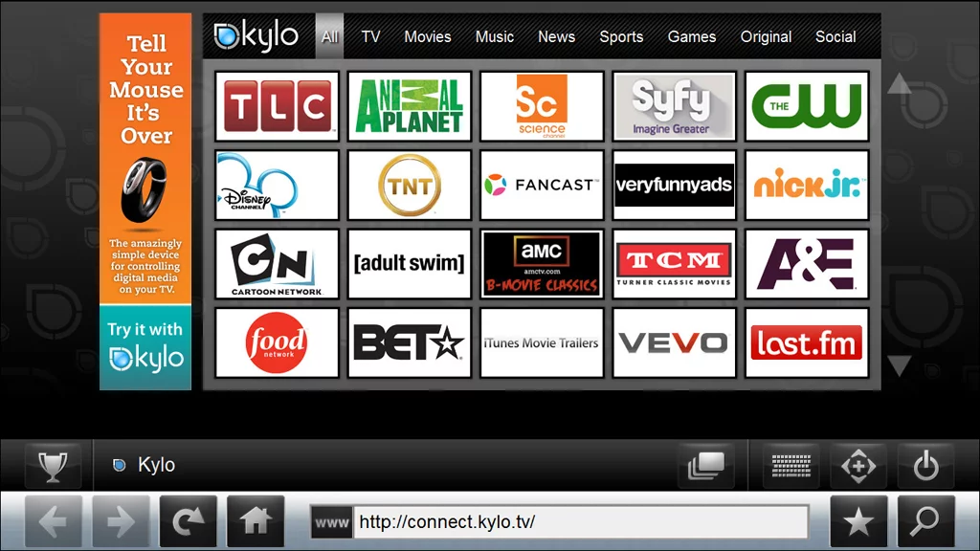This screenshot has height=551, width=980.
Task: Open the Social tab
Action: 835,37
